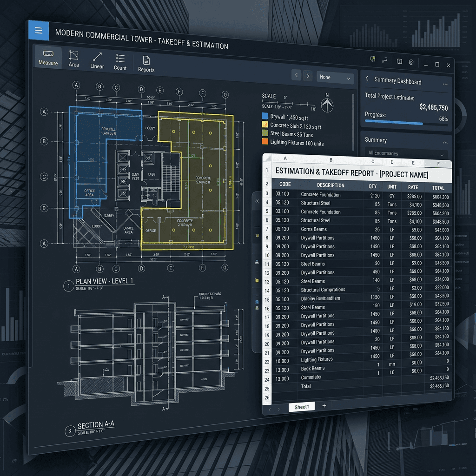Click the stamp icon in side strip
Screen dimensions: 476x476
click(257, 262)
